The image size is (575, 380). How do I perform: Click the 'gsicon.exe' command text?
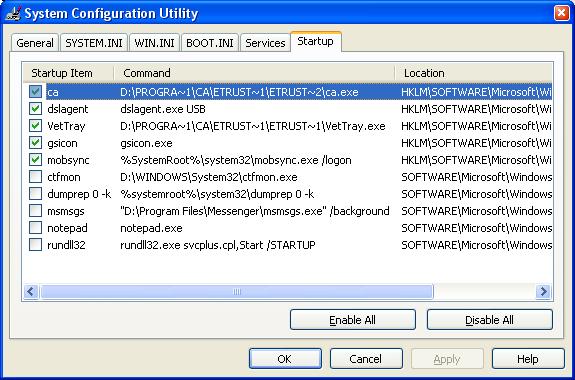click(146, 143)
